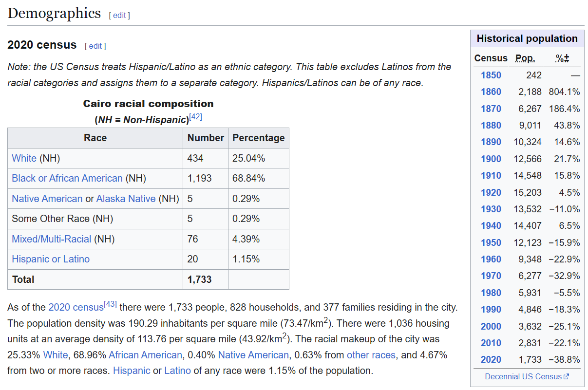Select the Some Other Race (NH) cell
The width and height of the screenshot is (588, 390).
click(95, 219)
